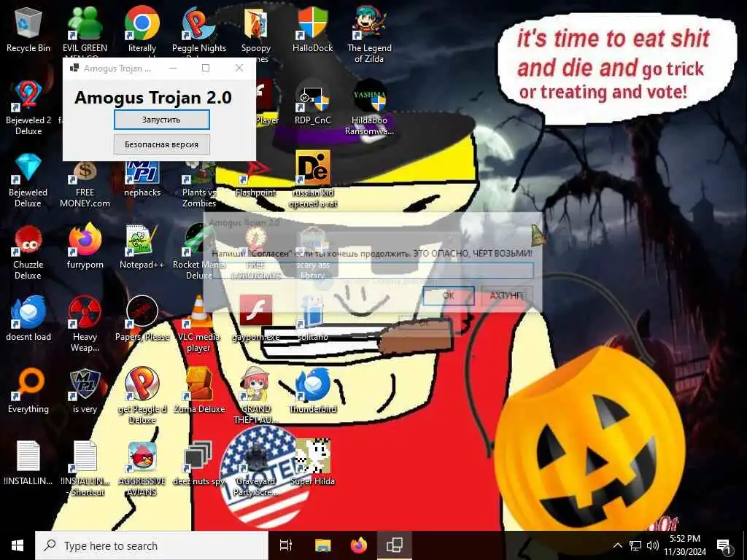This screenshot has height=560, width=747.
Task: Click the Type here to search box
Action: 152,545
